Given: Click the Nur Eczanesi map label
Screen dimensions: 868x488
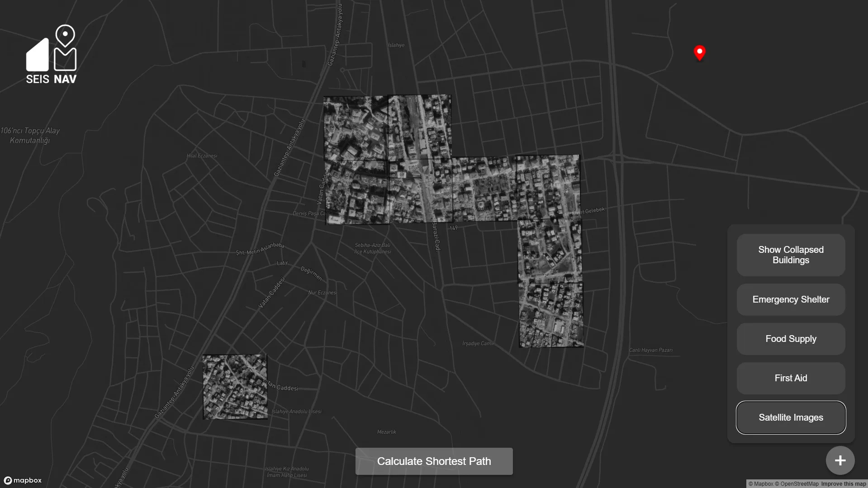Looking at the screenshot, I should coord(322,293).
